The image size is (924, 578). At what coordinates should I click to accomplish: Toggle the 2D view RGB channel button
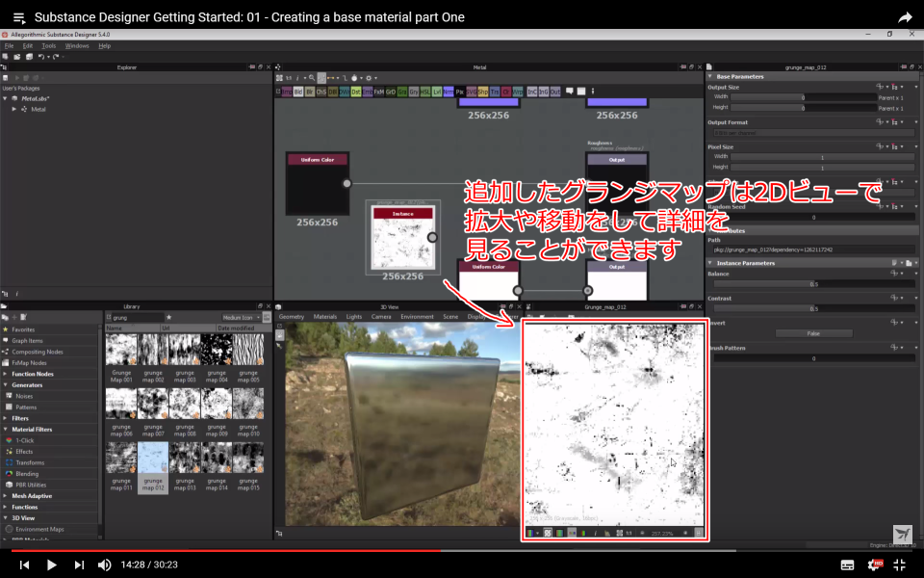[529, 533]
